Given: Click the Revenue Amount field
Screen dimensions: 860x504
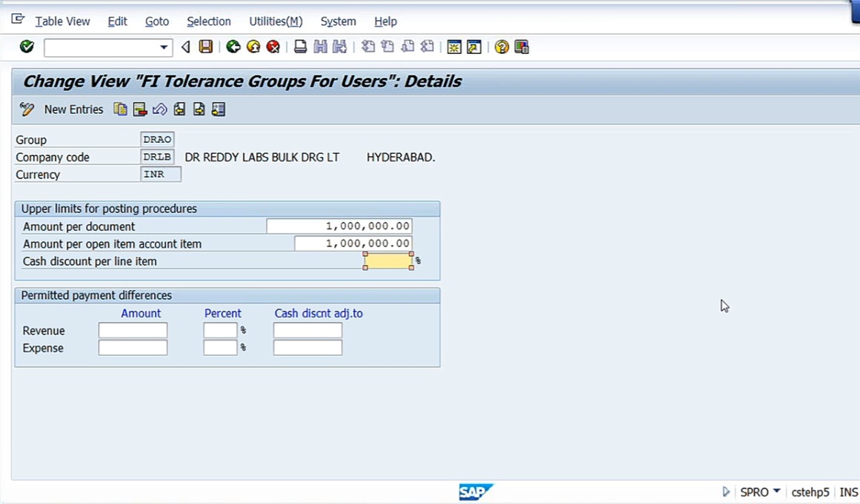Looking at the screenshot, I should point(133,330).
